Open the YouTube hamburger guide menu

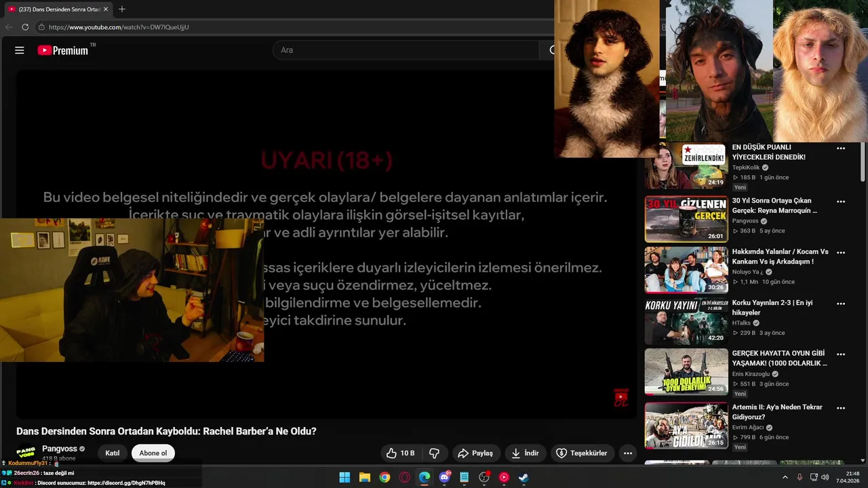tap(20, 50)
